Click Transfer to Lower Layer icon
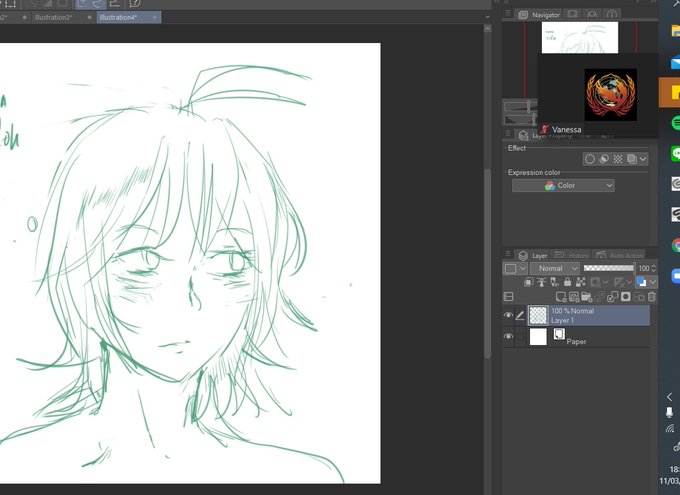This screenshot has height=495, width=680. 600,297
